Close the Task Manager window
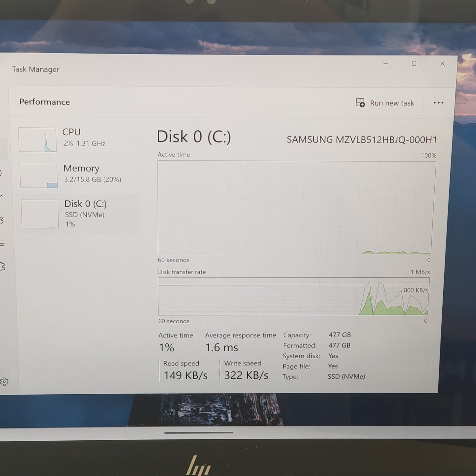This screenshot has height=476, width=476. pyautogui.click(x=442, y=64)
